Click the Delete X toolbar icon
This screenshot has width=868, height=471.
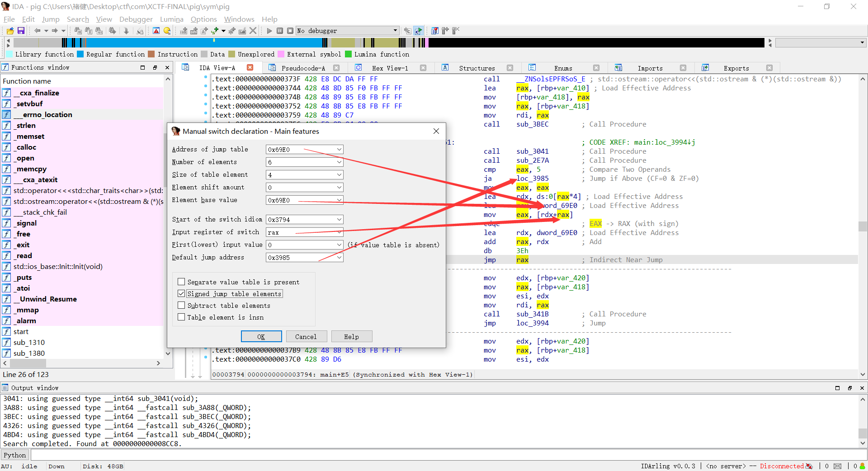coord(253,31)
